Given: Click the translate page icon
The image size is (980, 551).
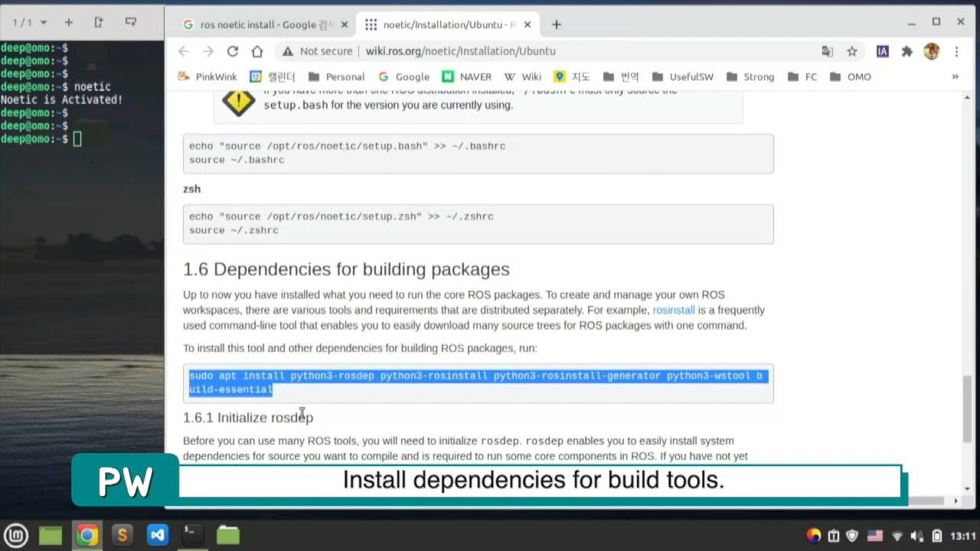Looking at the screenshot, I should pyautogui.click(x=828, y=51).
